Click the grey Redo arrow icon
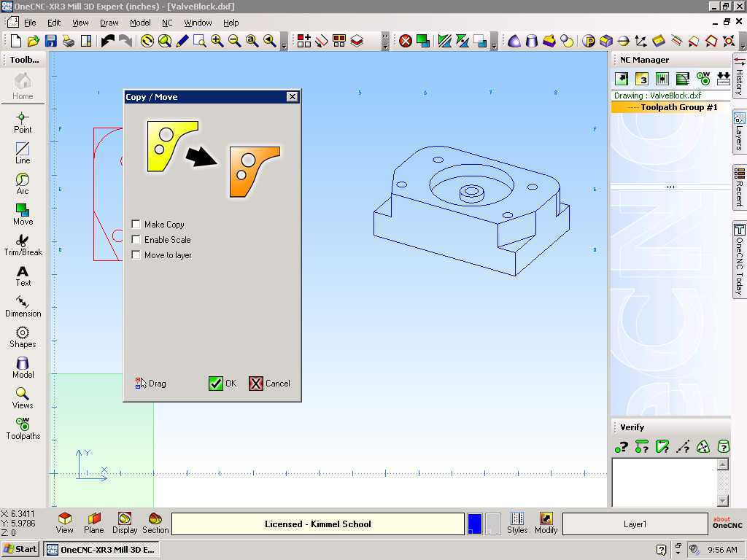747x560 pixels. click(125, 41)
